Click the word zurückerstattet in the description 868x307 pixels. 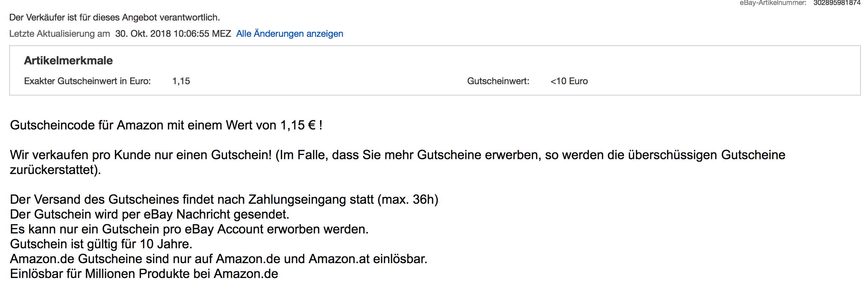pos(55,170)
